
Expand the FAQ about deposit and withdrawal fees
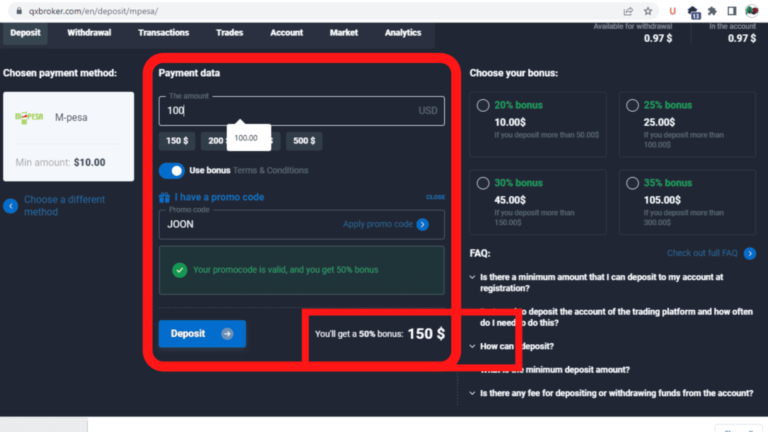(610, 393)
